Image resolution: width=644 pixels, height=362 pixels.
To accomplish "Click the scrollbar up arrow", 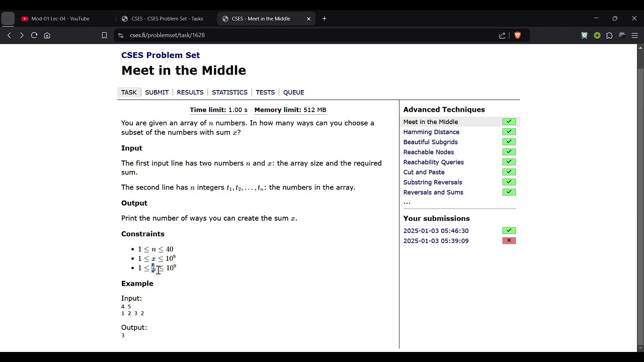I will coord(640,48).
